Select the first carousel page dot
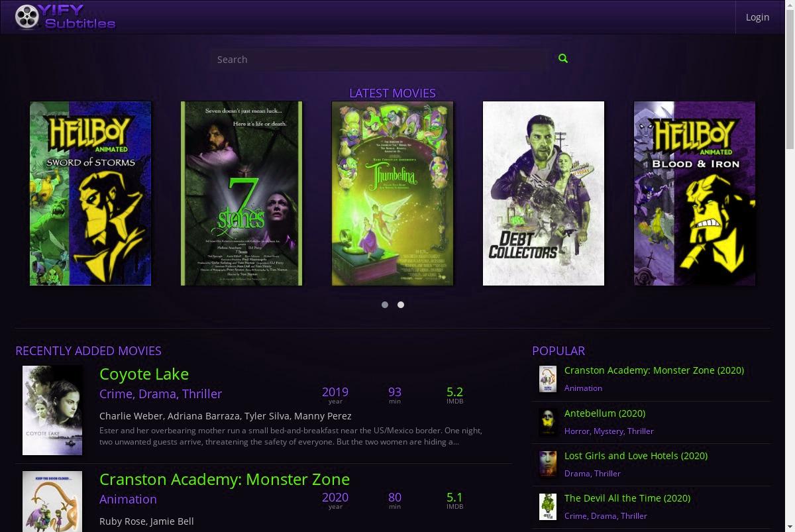Screen dimensions: 795x532 coord(385,305)
